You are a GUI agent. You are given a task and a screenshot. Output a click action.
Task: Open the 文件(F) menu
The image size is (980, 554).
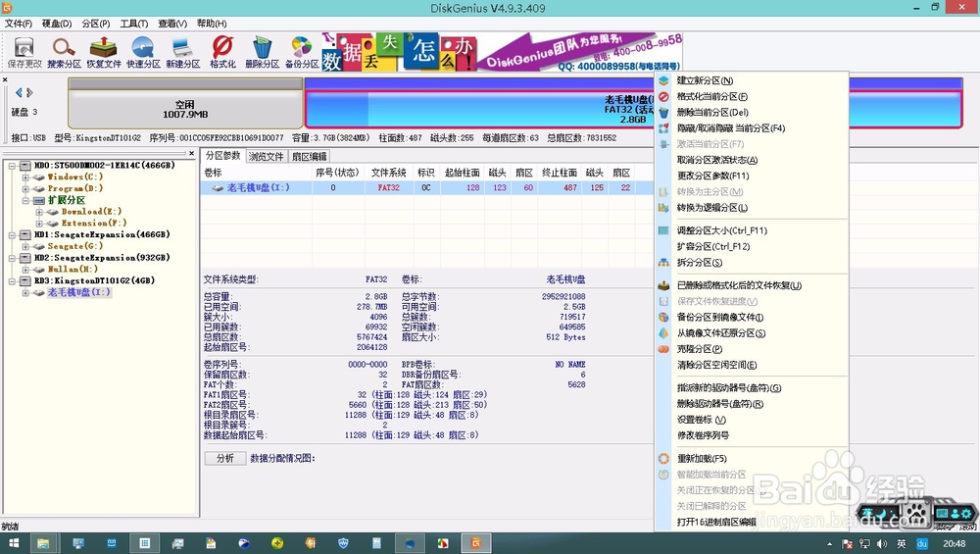[19, 24]
